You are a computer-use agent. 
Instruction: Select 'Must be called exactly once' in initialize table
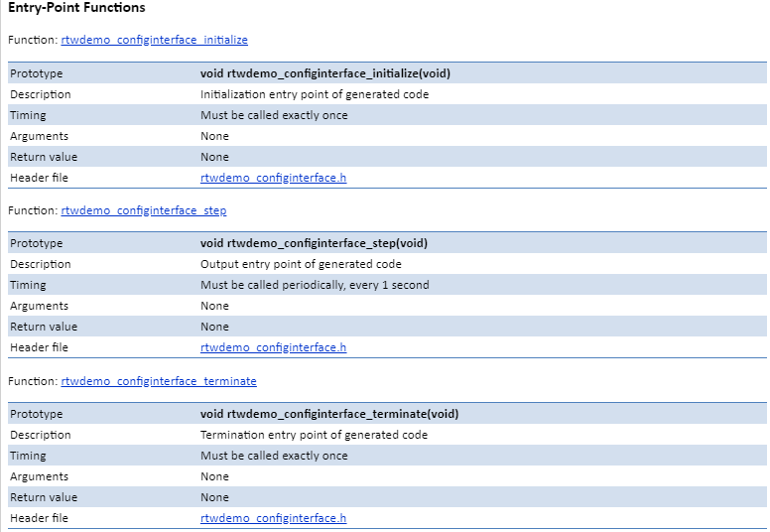(274, 115)
